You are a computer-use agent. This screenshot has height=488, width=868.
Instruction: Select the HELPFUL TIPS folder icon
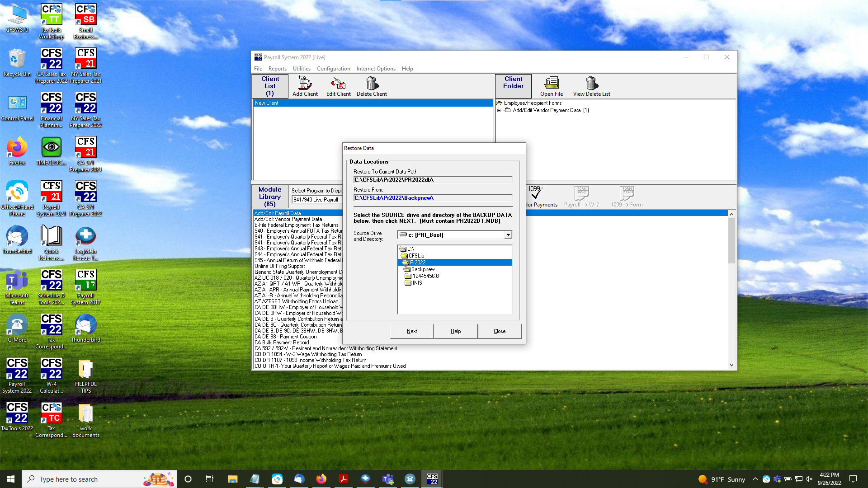point(86,375)
